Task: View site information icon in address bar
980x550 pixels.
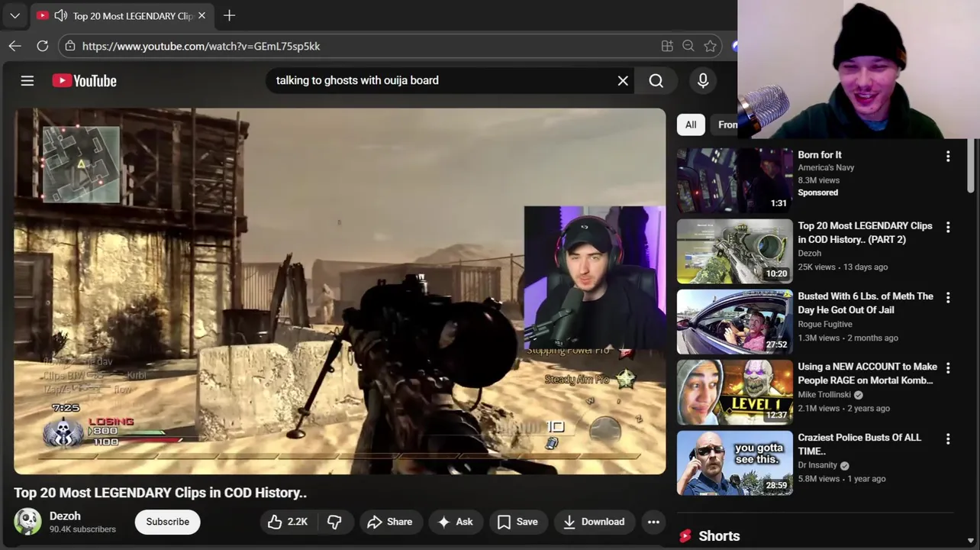Action: point(70,46)
